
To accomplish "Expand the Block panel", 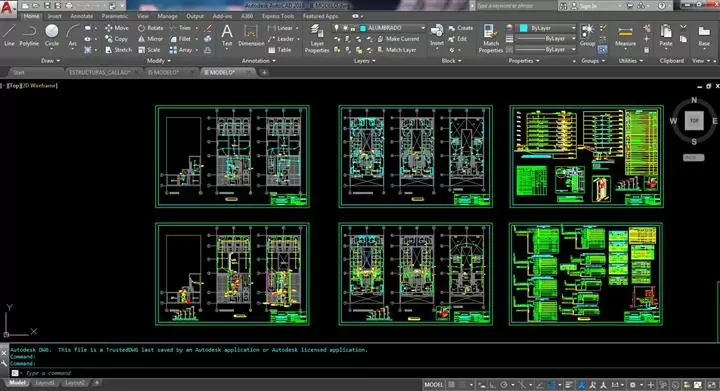I will tap(451, 61).
